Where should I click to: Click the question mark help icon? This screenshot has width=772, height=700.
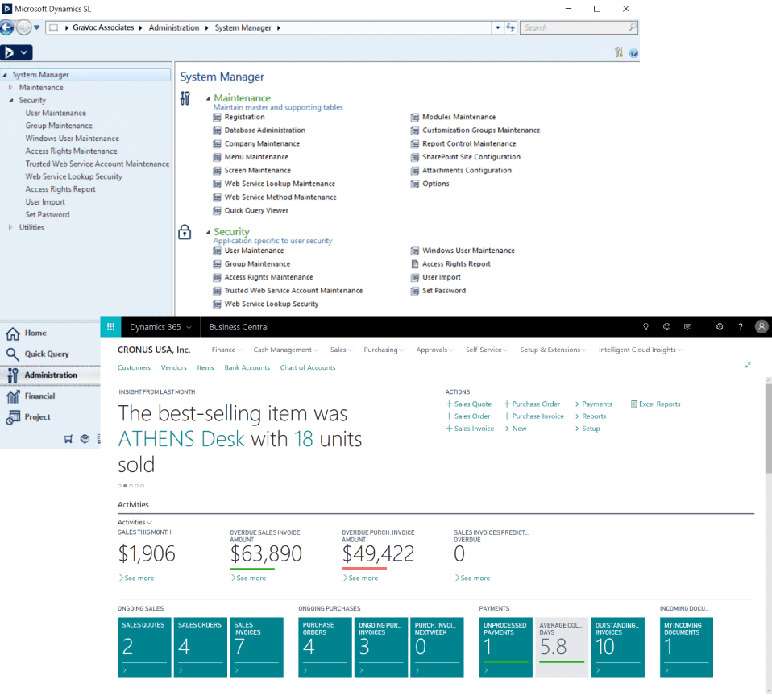(x=740, y=327)
